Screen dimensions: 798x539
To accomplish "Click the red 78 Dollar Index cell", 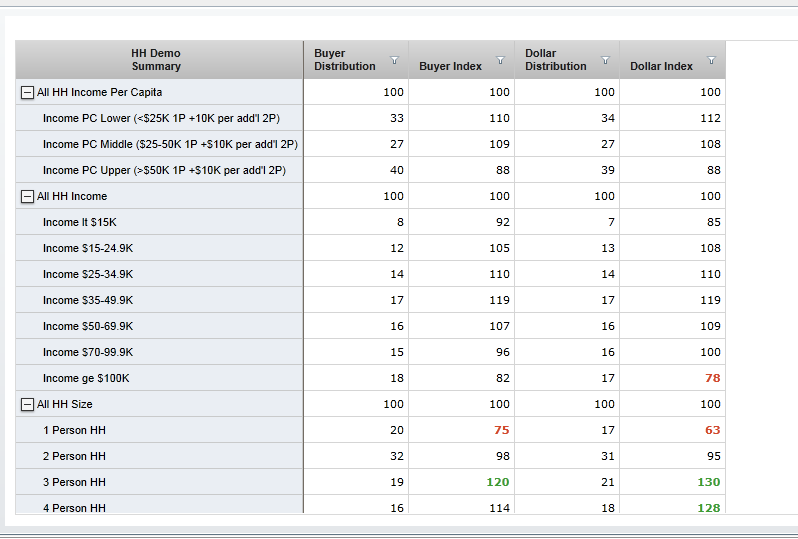I will 712,378.
